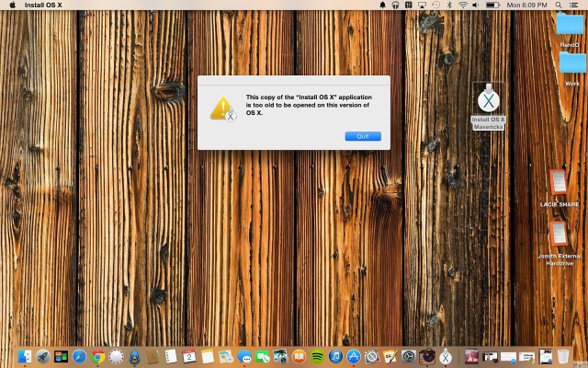Open the volume control in menu bar
This screenshot has height=368, width=588.
point(477,6)
